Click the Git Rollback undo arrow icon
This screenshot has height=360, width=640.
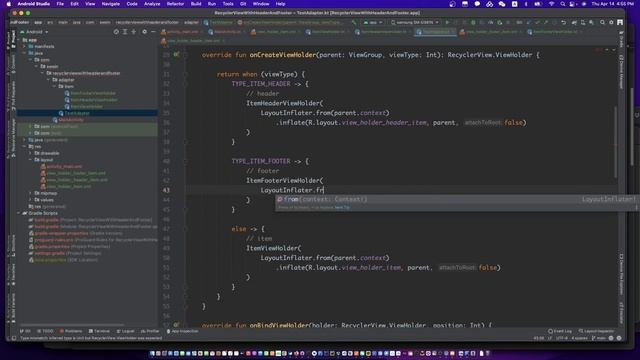tap(564, 22)
